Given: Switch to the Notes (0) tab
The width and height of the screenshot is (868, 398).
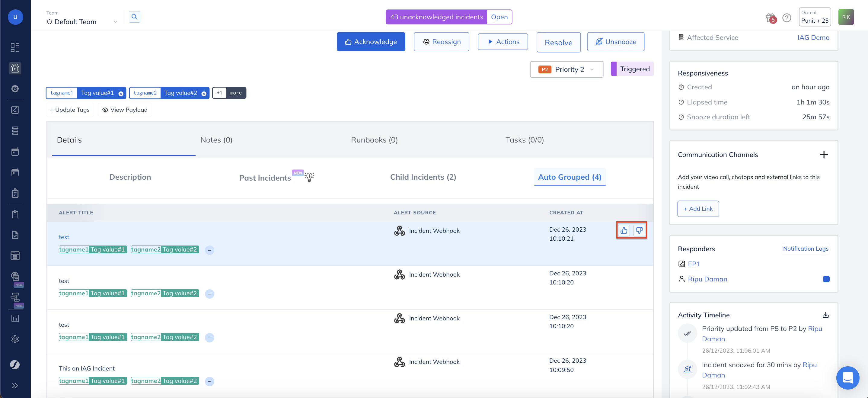Looking at the screenshot, I should pyautogui.click(x=216, y=140).
